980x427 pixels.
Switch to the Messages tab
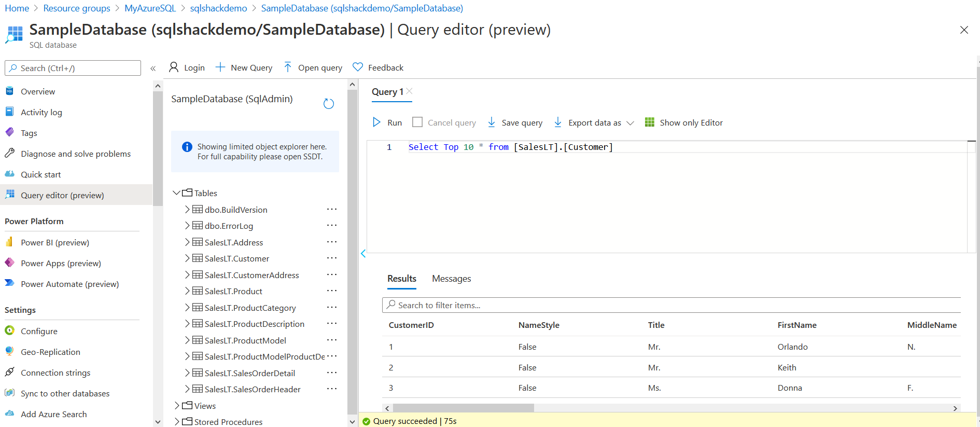[451, 279]
